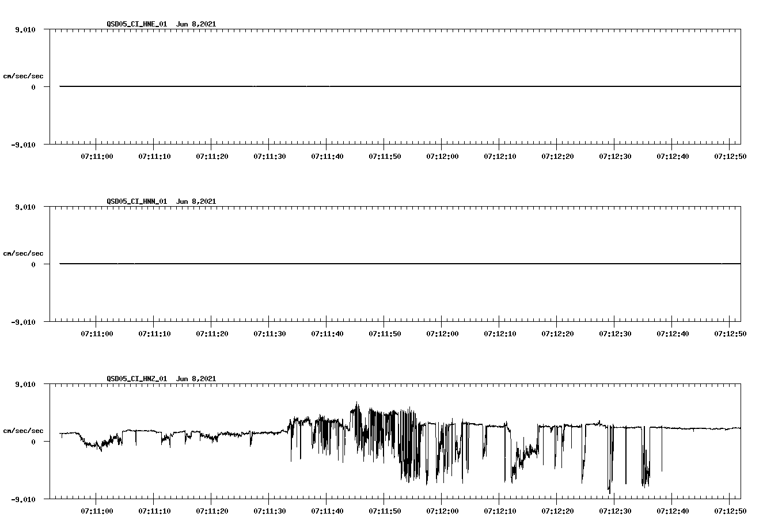782x532 pixels.
Task: Click 9.010 upper limit on HNZ plot
Action: (x=25, y=385)
